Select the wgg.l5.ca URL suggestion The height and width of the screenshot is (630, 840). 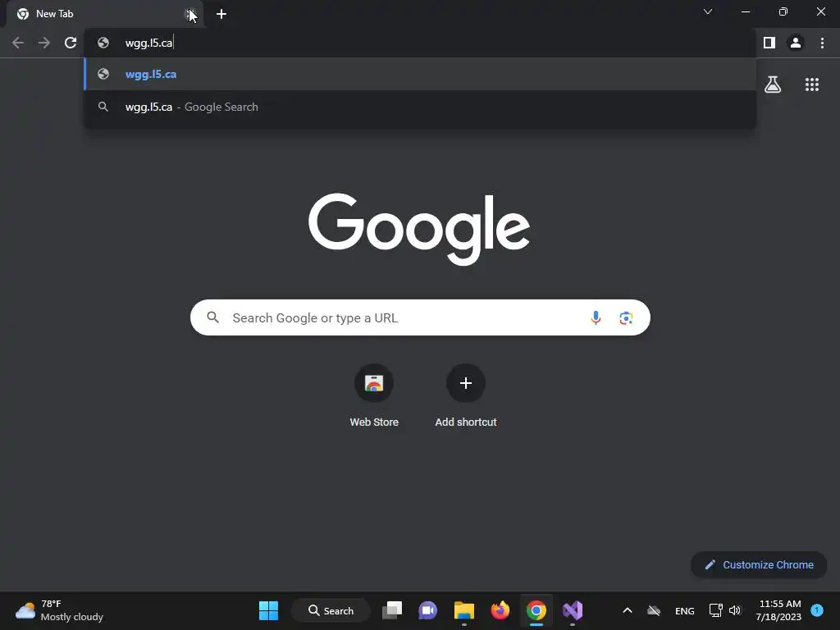[420, 74]
